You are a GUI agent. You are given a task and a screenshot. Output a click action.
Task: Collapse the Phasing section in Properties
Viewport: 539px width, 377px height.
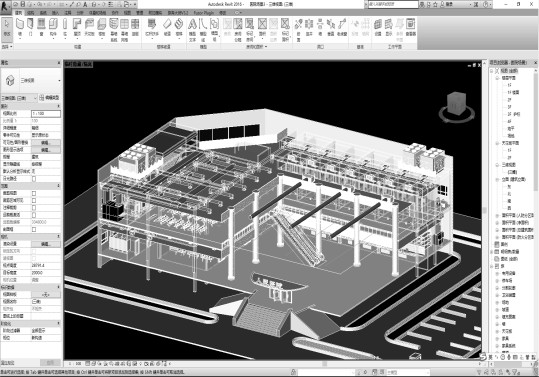point(58,323)
